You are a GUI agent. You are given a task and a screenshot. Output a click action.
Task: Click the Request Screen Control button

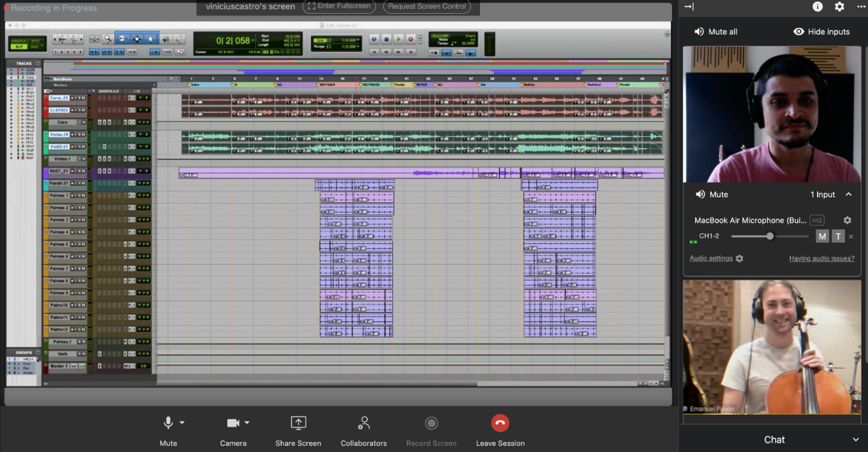click(x=426, y=7)
